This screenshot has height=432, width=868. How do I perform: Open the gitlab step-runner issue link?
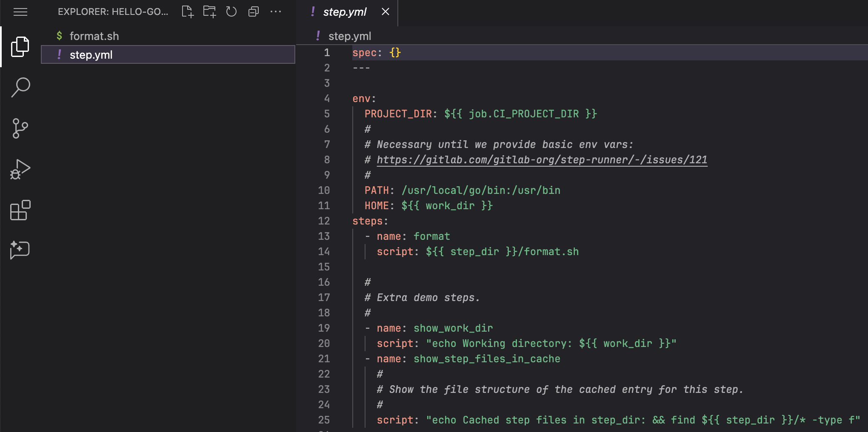(541, 159)
